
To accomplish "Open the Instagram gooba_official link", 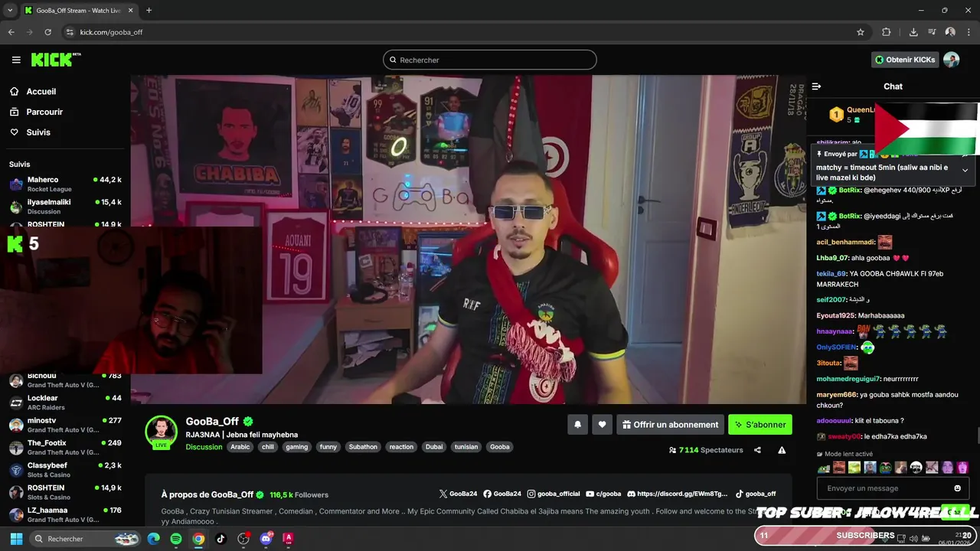I will [x=554, y=494].
